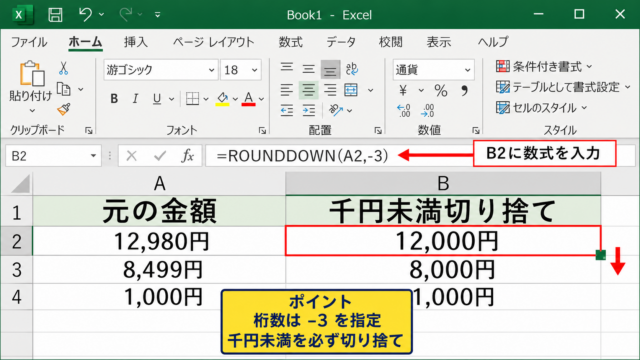
Task: Open テーブルとして書式設定 menu
Action: (563, 87)
